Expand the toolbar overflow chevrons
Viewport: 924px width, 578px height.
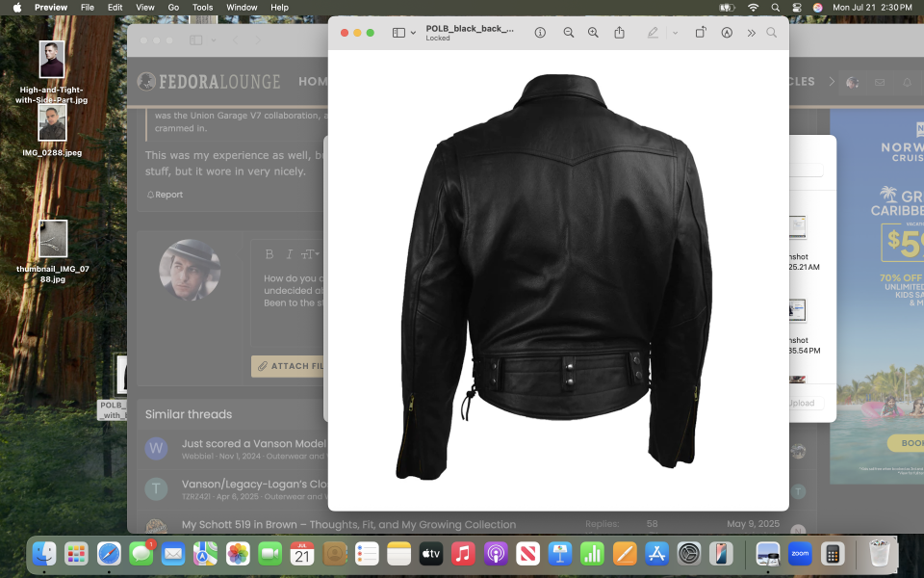tap(751, 33)
